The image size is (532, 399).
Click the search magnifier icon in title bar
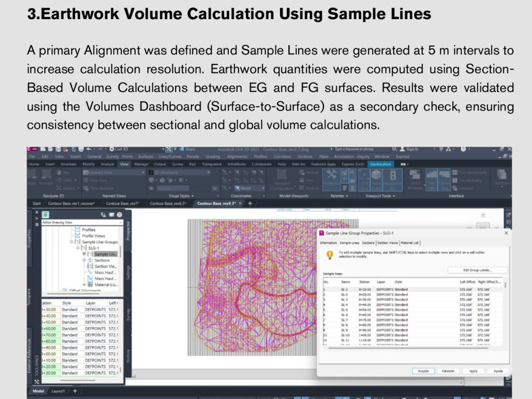click(x=394, y=149)
